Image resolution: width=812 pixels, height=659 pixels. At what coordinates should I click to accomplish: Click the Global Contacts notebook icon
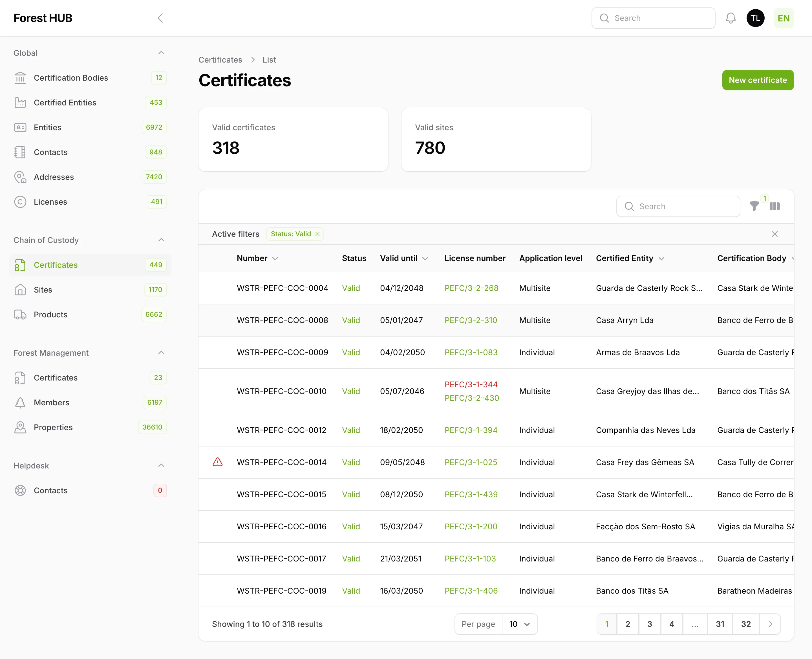20,152
